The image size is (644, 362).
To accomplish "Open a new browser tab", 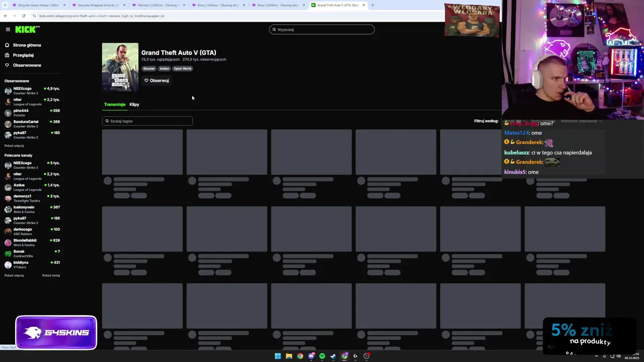I will (373, 5).
